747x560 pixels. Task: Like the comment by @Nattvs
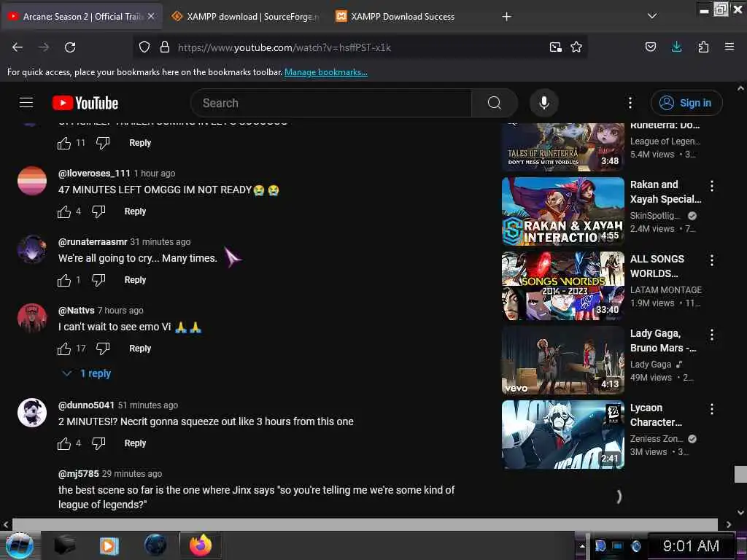coord(64,349)
